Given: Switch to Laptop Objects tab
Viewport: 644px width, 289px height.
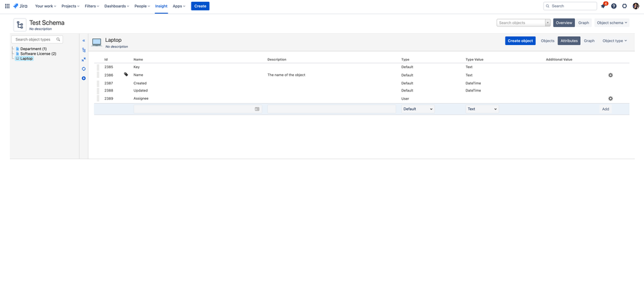Looking at the screenshot, I should [x=547, y=41].
